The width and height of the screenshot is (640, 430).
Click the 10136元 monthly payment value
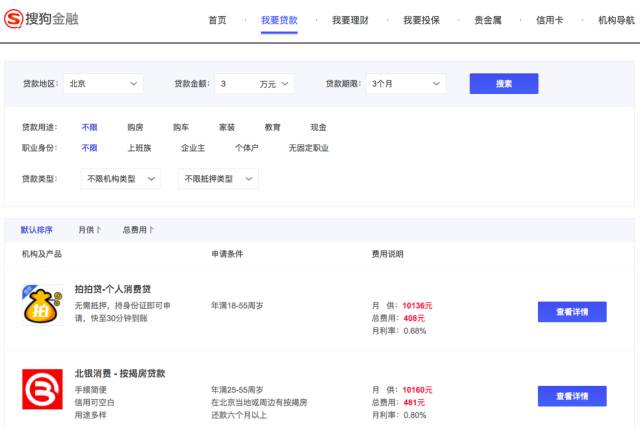click(417, 306)
